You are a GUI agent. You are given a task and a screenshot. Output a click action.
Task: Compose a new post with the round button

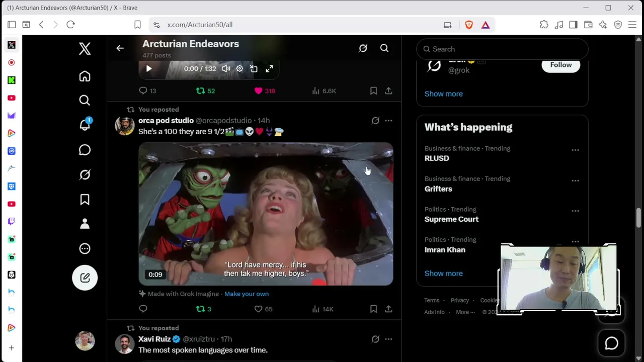[x=85, y=278]
